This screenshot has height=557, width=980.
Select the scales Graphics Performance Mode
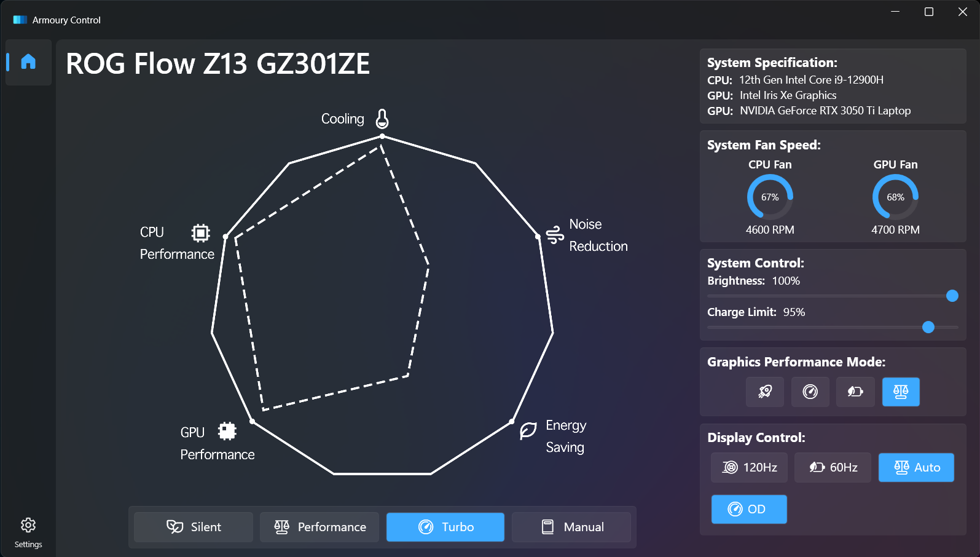tap(901, 392)
